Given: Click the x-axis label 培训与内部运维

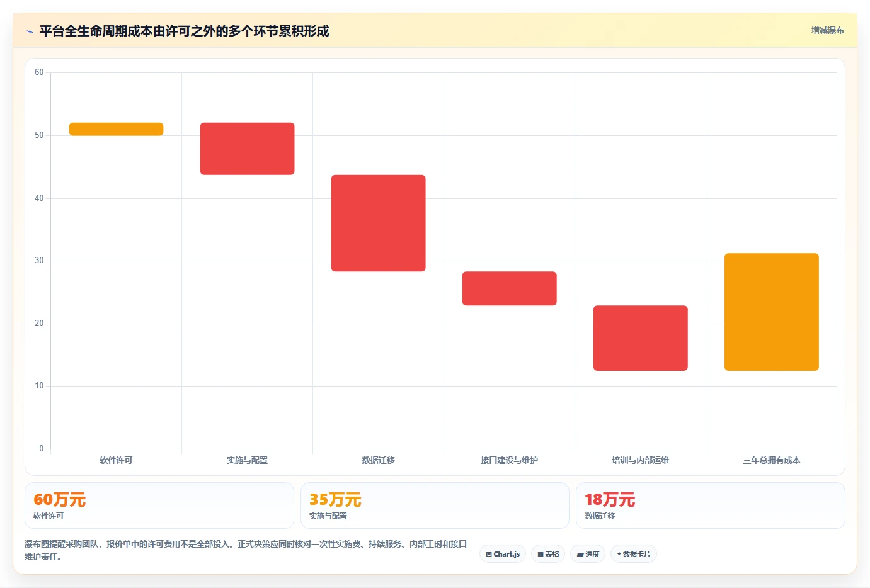Looking at the screenshot, I should point(640,460).
